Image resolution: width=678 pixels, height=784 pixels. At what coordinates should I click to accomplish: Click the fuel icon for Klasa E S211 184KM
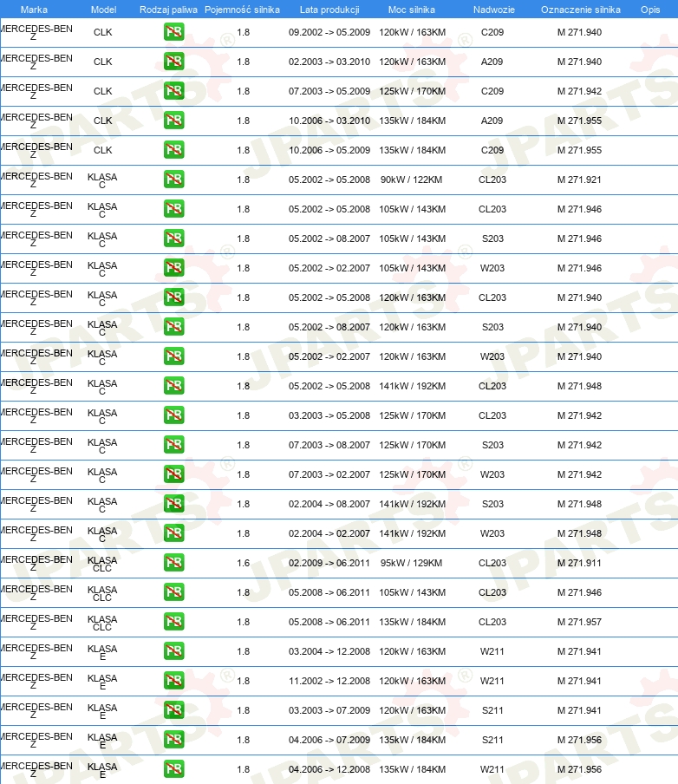[x=174, y=740]
